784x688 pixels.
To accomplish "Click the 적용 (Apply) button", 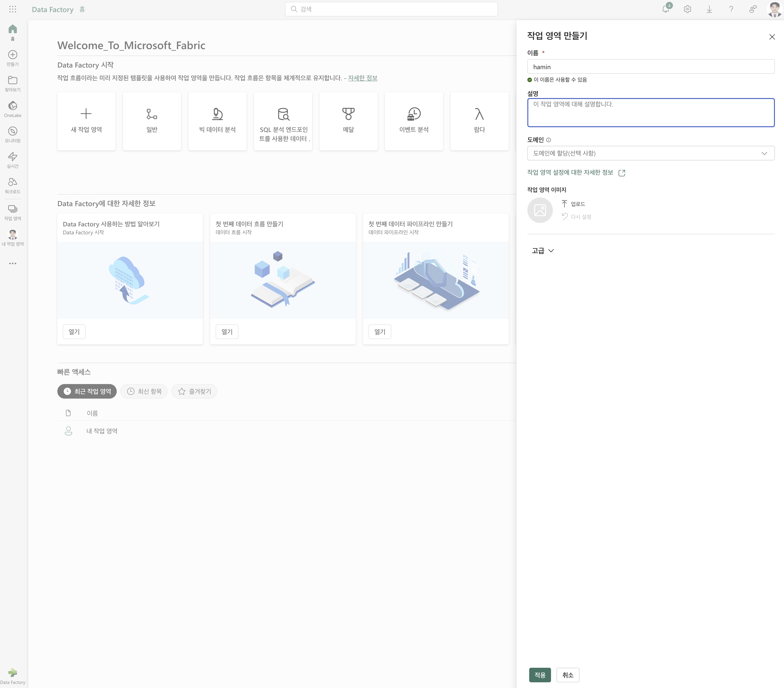I will 540,675.
